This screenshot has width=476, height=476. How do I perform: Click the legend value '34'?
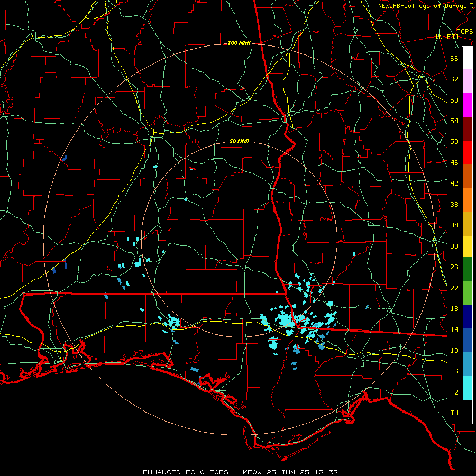click(454, 225)
